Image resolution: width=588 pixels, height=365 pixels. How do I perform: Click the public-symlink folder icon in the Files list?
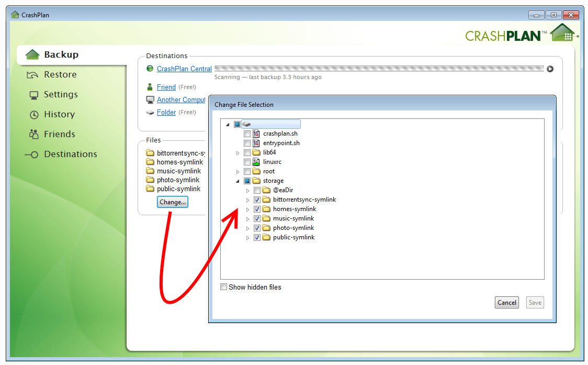click(x=150, y=189)
